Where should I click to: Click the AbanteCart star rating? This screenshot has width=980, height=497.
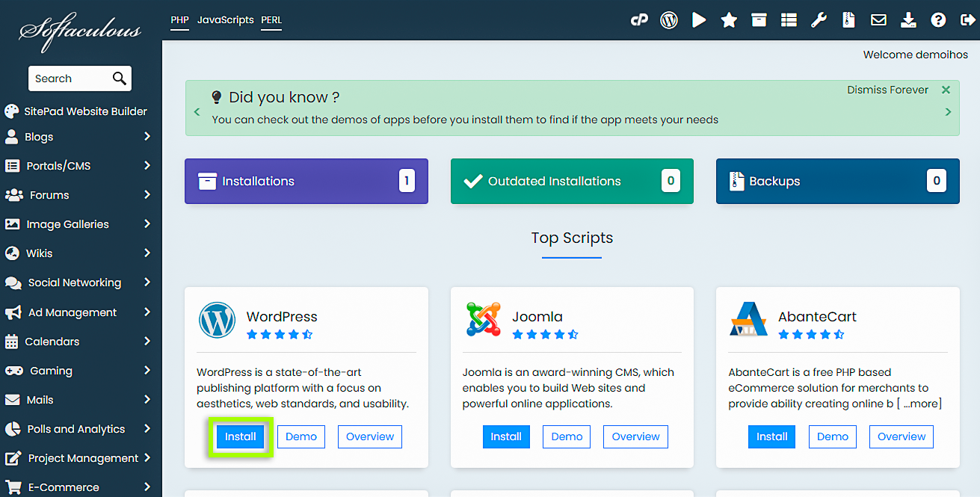pyautogui.click(x=811, y=335)
